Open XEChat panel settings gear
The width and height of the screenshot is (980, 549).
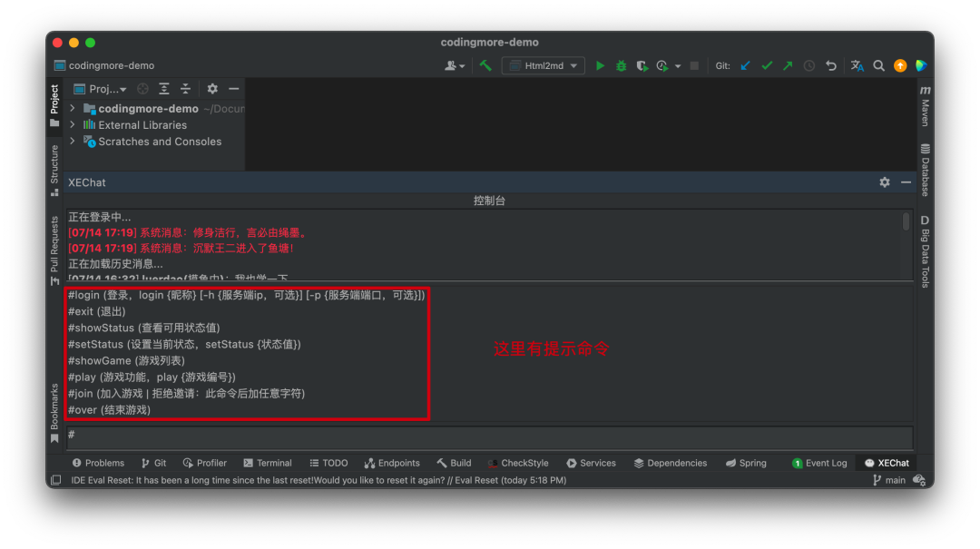(884, 182)
